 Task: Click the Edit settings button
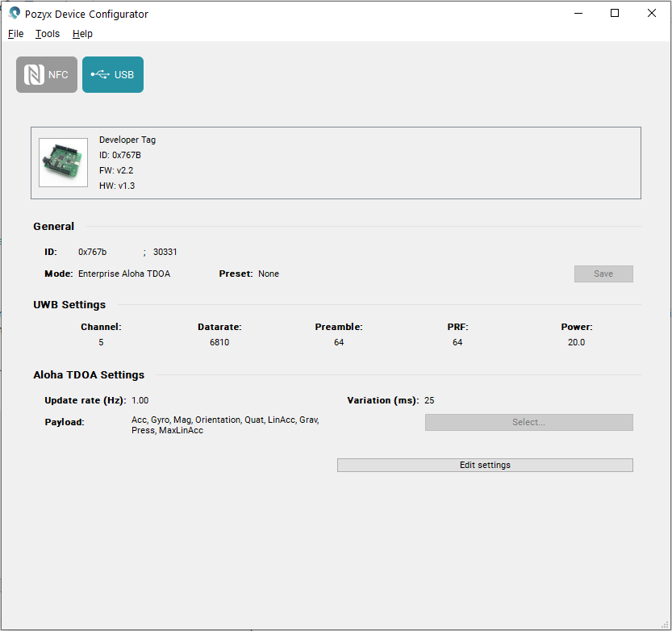tap(485, 465)
